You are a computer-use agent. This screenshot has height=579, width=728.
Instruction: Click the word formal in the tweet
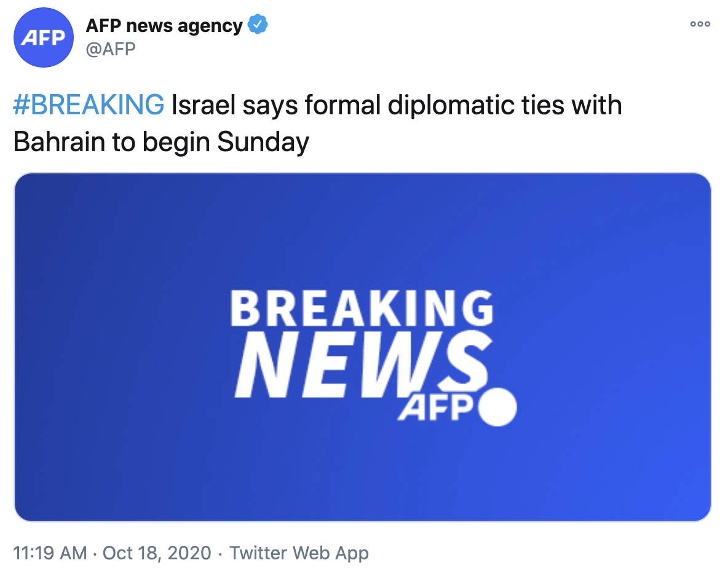(x=342, y=106)
